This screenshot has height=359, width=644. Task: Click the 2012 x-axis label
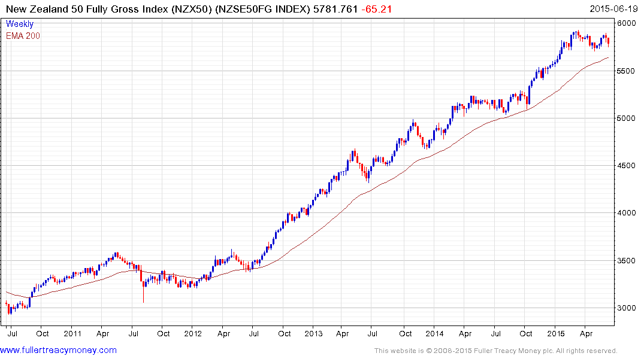193,333
